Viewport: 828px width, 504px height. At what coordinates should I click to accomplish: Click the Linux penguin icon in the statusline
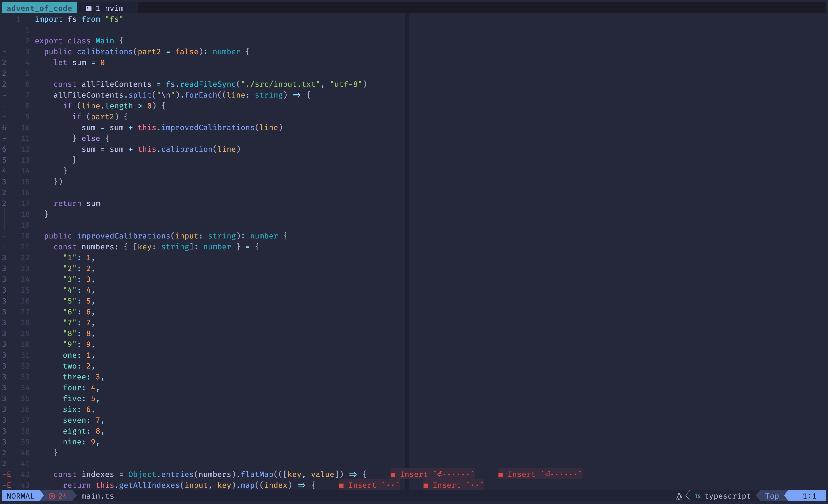point(679,496)
